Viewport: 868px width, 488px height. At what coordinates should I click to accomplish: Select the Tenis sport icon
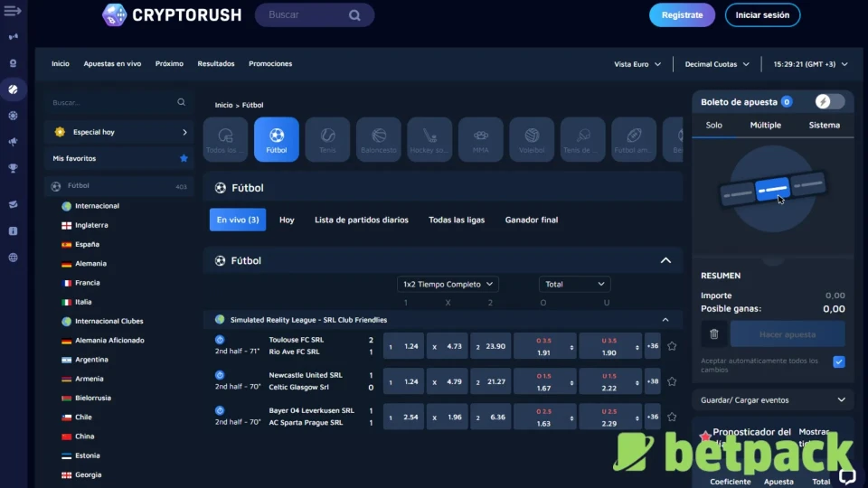click(x=327, y=140)
